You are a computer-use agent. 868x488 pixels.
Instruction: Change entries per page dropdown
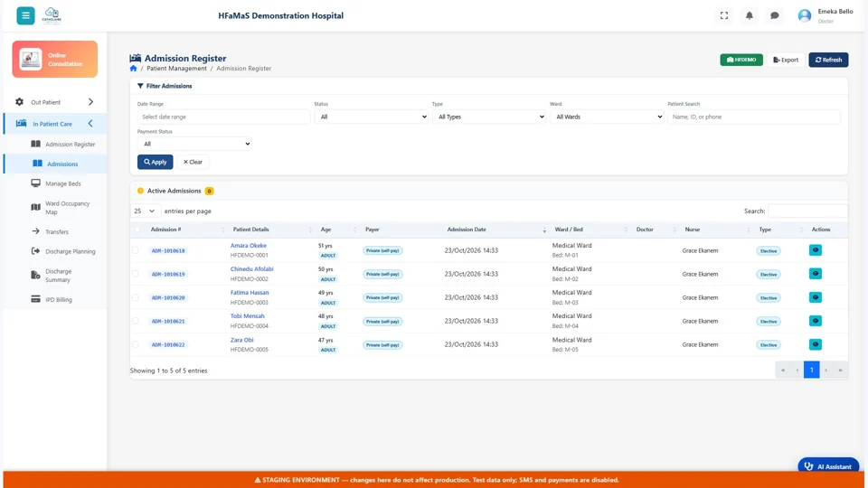145,211
